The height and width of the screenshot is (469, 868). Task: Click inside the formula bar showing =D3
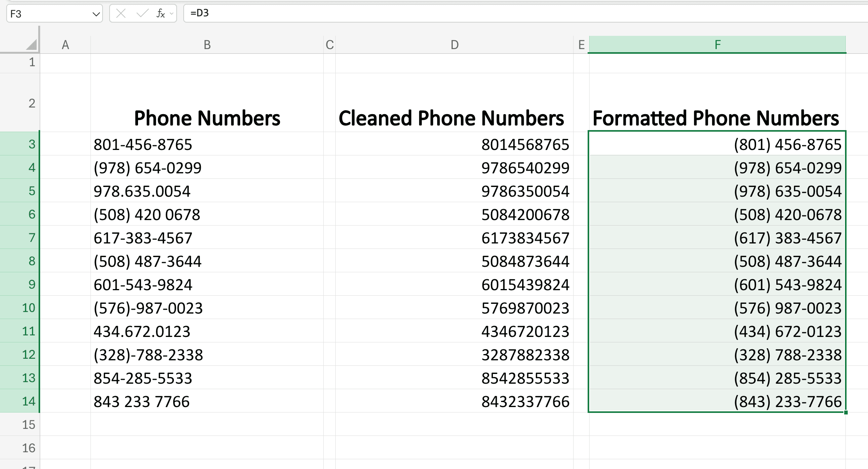pyautogui.click(x=273, y=13)
